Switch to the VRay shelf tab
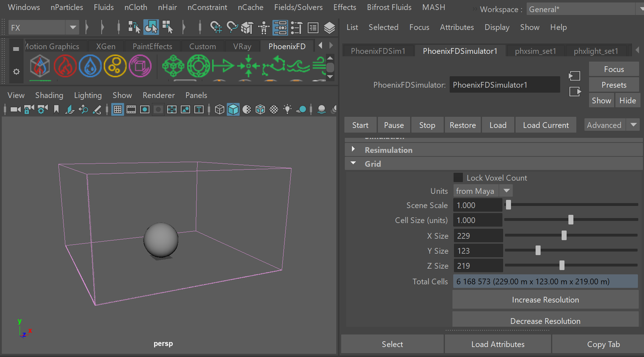 click(242, 46)
